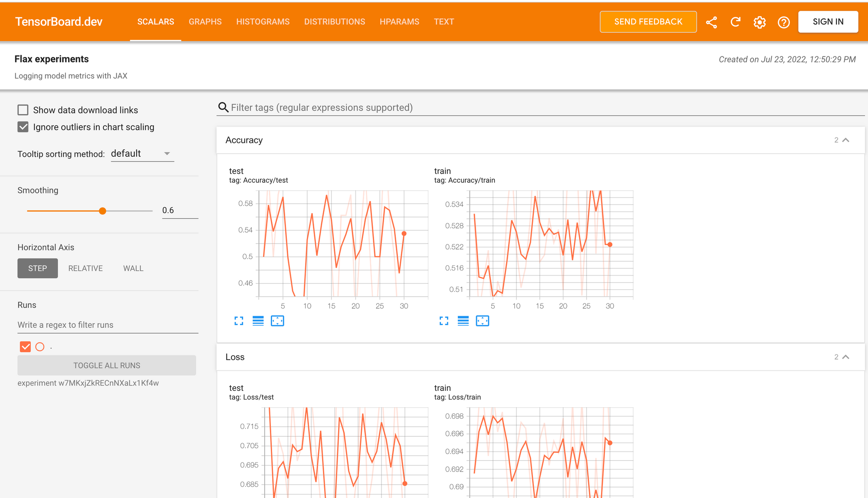The height and width of the screenshot is (498, 868).
Task: Switch to the Scalars tab
Action: point(155,22)
